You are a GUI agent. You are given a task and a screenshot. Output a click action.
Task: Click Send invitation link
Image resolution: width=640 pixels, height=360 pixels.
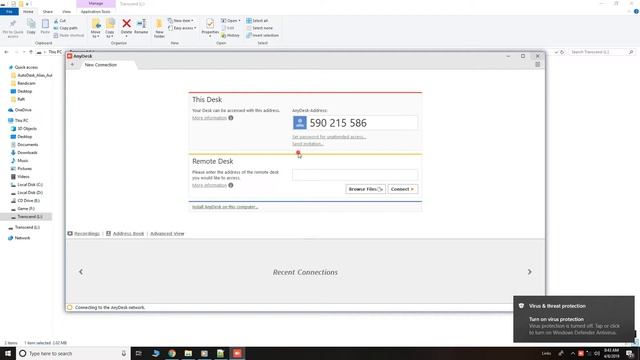pyautogui.click(x=308, y=144)
